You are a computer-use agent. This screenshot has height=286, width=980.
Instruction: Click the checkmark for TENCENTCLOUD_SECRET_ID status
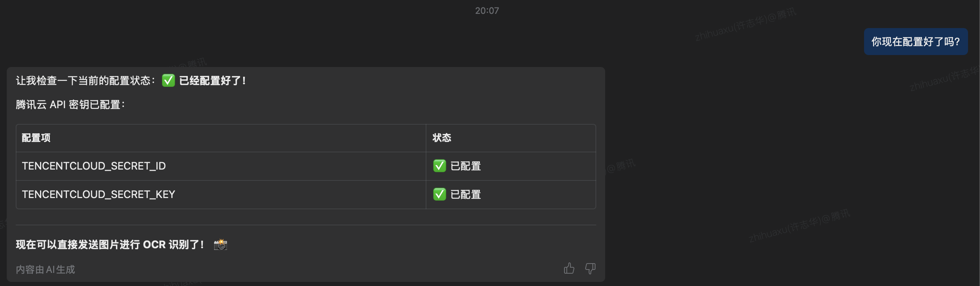pyautogui.click(x=440, y=166)
